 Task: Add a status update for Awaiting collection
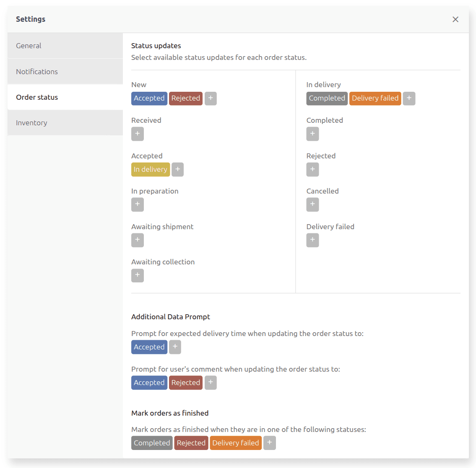pyautogui.click(x=137, y=275)
